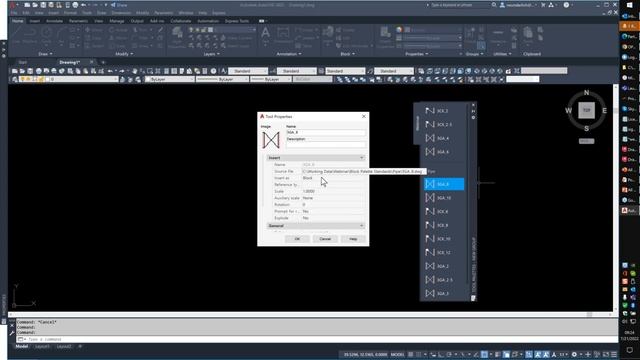Screen dimensions: 640x360
Task: Click Cancel in Tool Properties dialog
Action: pos(325,239)
